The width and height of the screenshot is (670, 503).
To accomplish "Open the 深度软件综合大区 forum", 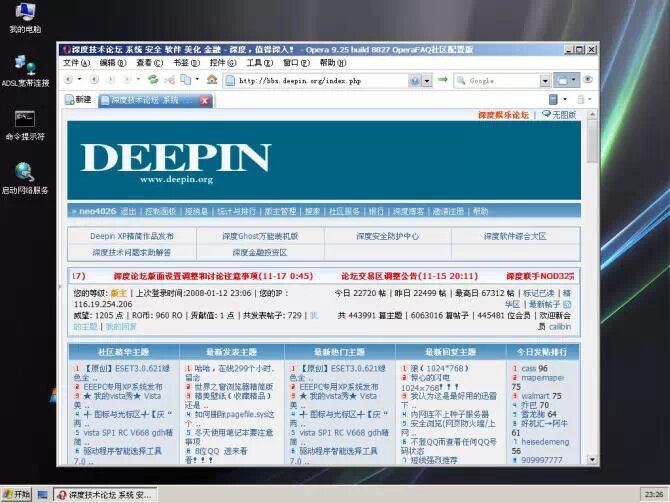I will click(x=515, y=236).
